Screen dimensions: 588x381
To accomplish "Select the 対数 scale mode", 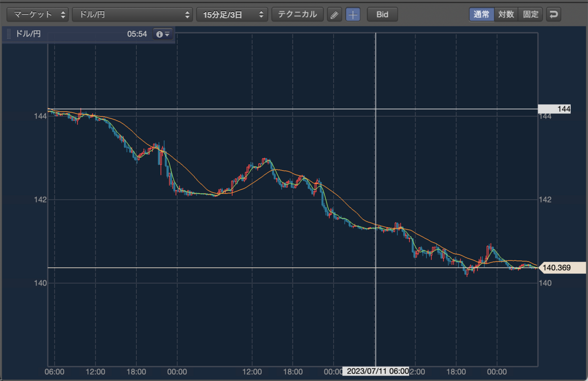I will [x=506, y=14].
